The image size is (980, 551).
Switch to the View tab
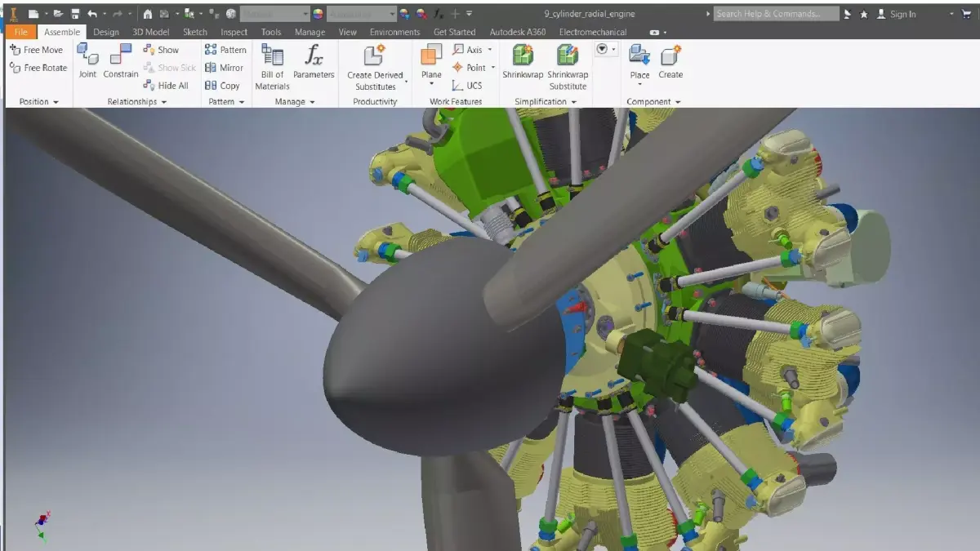(348, 32)
